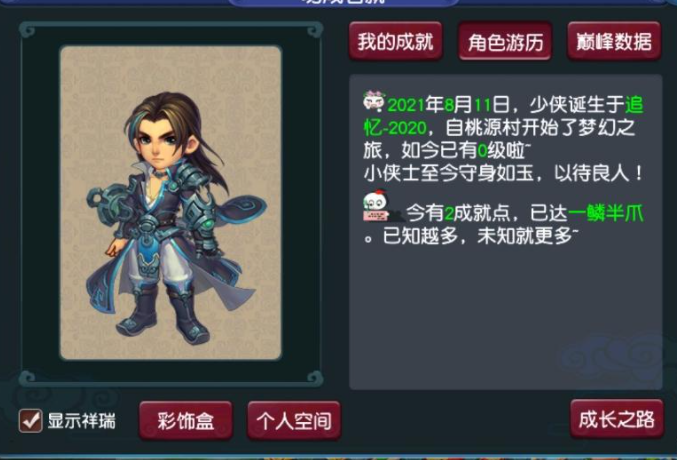Viewport: 677px width, 460px height.
Task: Click the pink flower-crown emoji icon
Action: [374, 101]
